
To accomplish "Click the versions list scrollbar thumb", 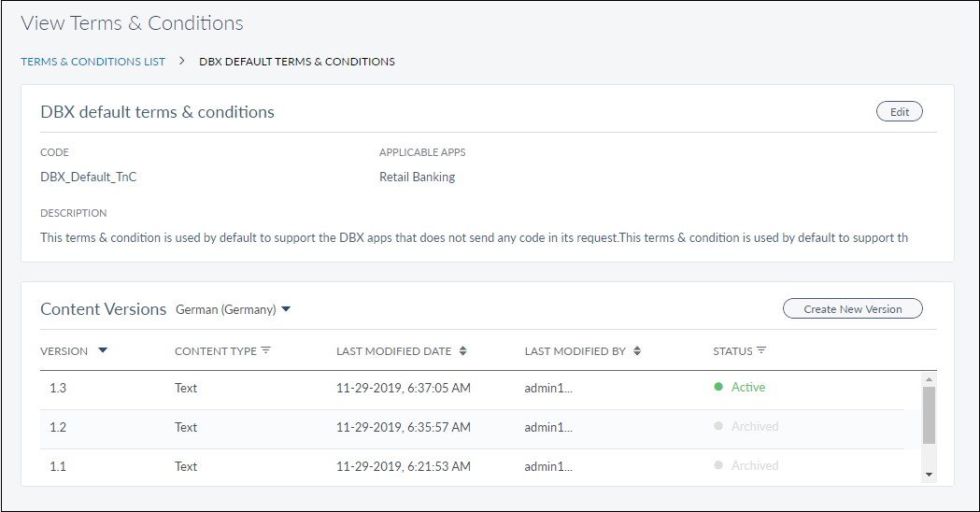I will 929,414.
